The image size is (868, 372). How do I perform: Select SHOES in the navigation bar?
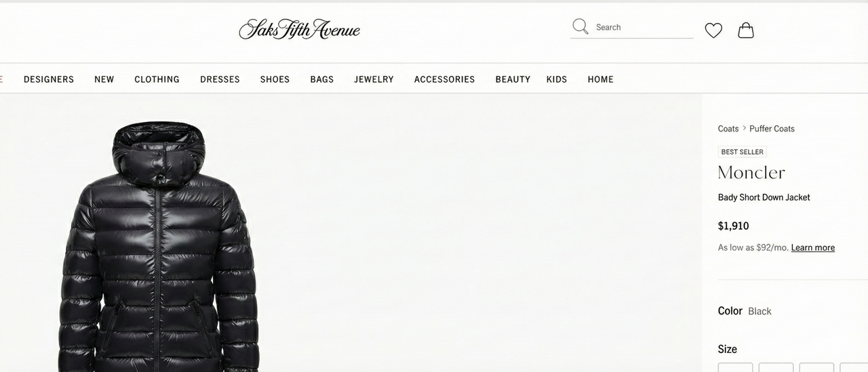275,79
